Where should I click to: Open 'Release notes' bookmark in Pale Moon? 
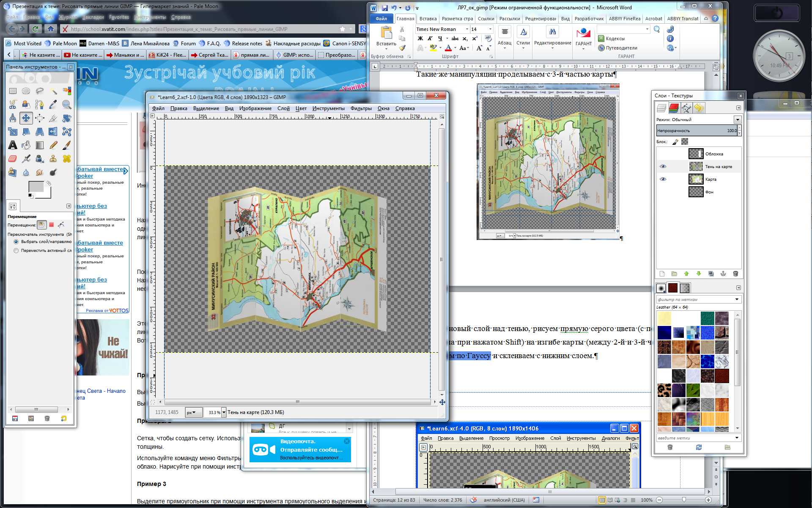[x=243, y=43]
